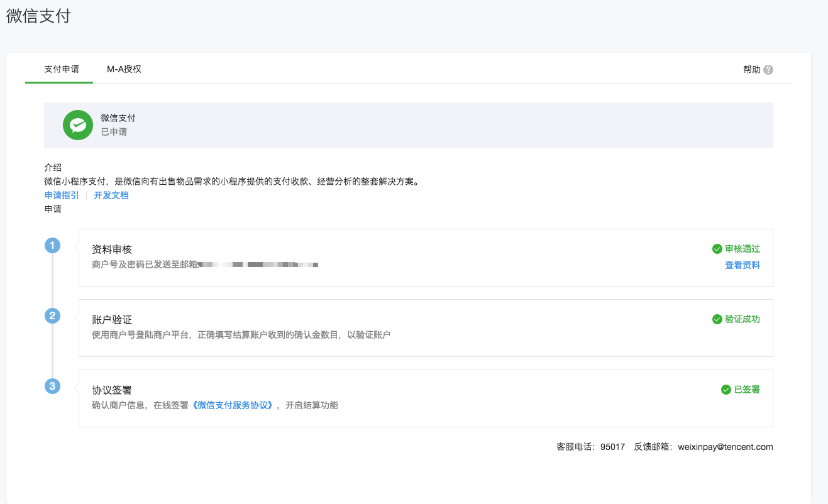
Task: Switch to the 支付申请 tab
Action: (62, 69)
